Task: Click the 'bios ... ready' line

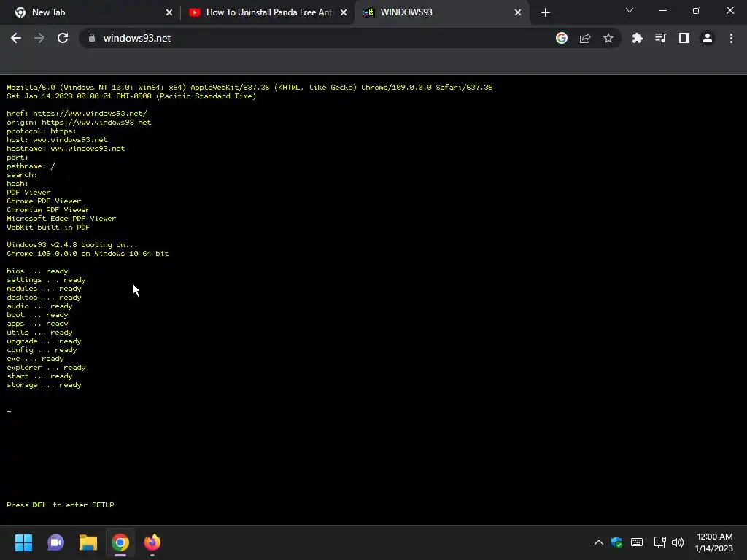Action: coord(38,271)
